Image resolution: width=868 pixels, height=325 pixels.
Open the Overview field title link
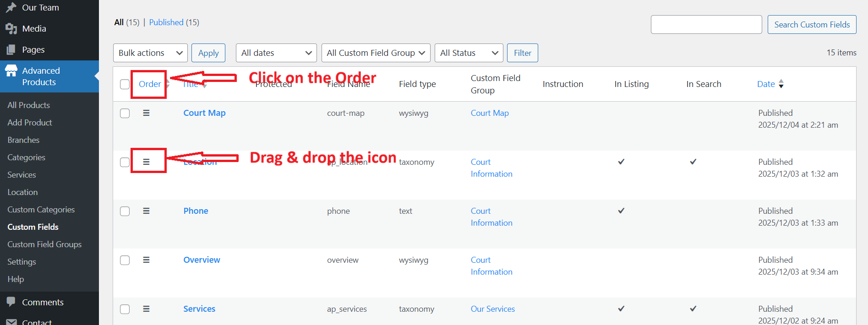pyautogui.click(x=202, y=260)
